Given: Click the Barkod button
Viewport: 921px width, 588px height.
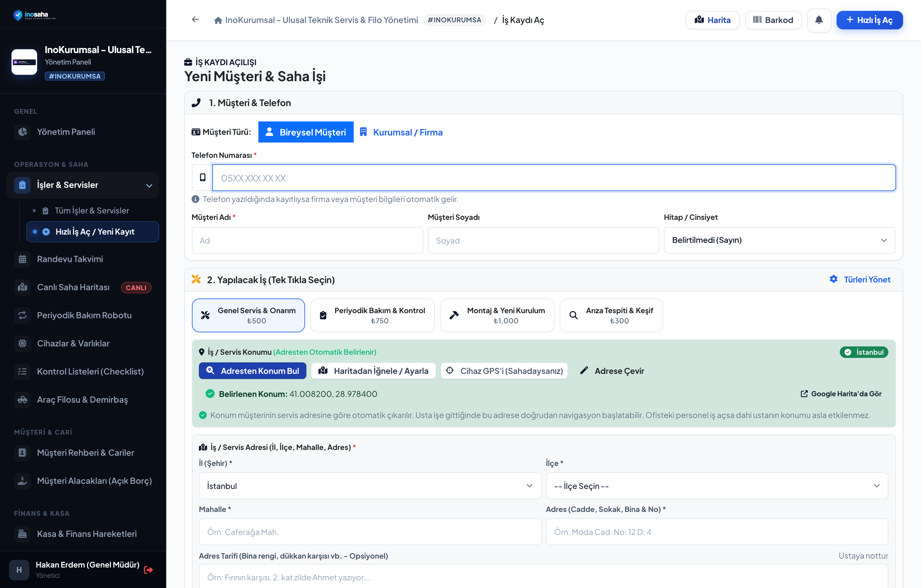Looking at the screenshot, I should pos(773,20).
